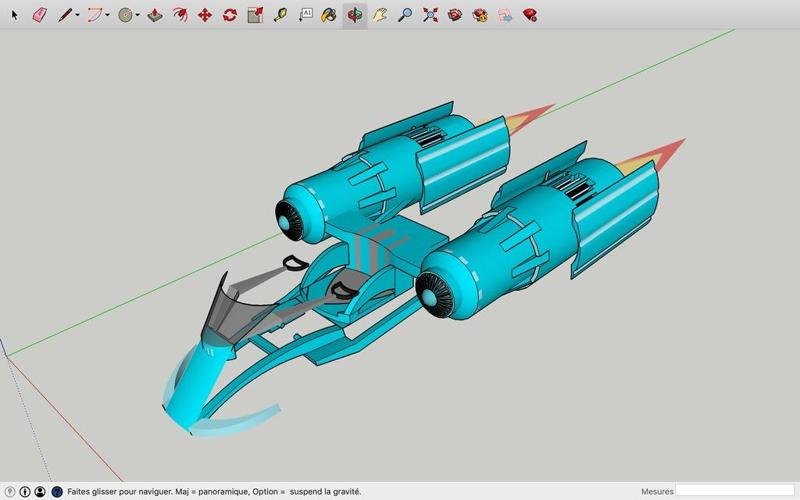Open the shapes tool dropdown arrow
This screenshot has width=800, height=500.
coord(138,15)
